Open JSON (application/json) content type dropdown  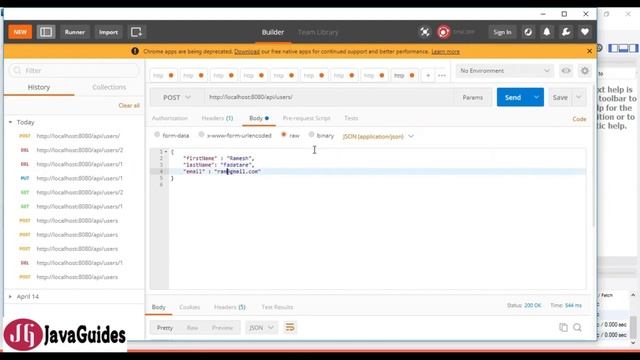coord(378,136)
